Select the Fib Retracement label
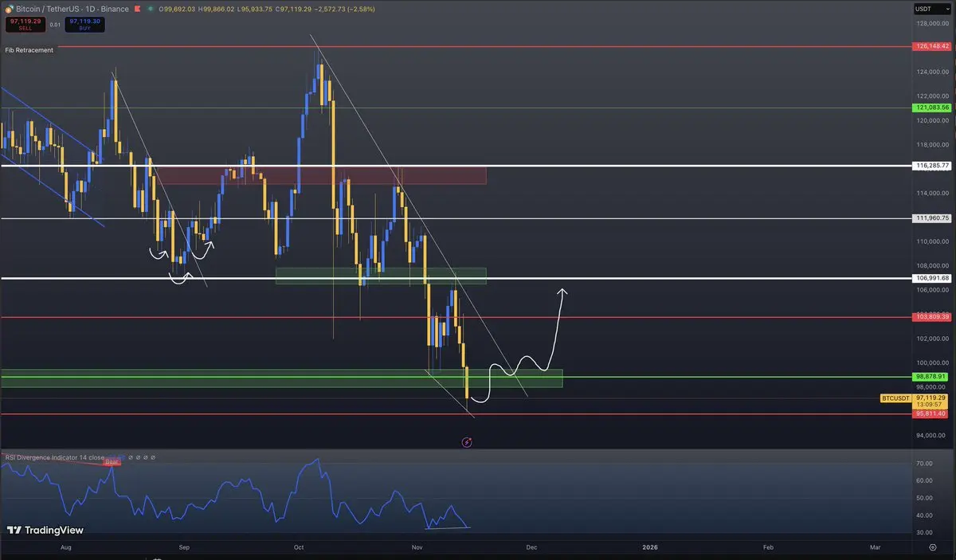 tap(29, 50)
